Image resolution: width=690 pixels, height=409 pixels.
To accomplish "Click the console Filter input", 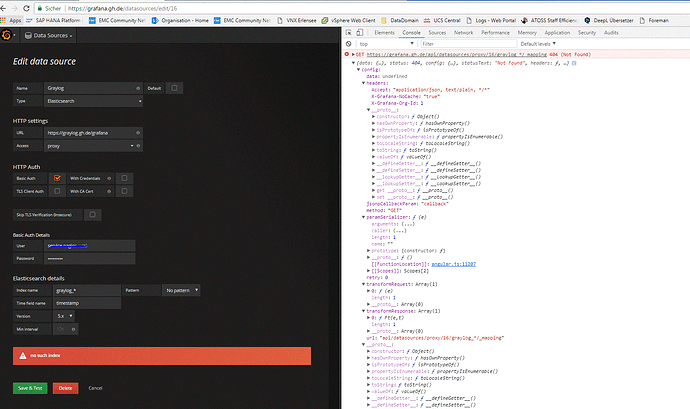I will tap(468, 44).
